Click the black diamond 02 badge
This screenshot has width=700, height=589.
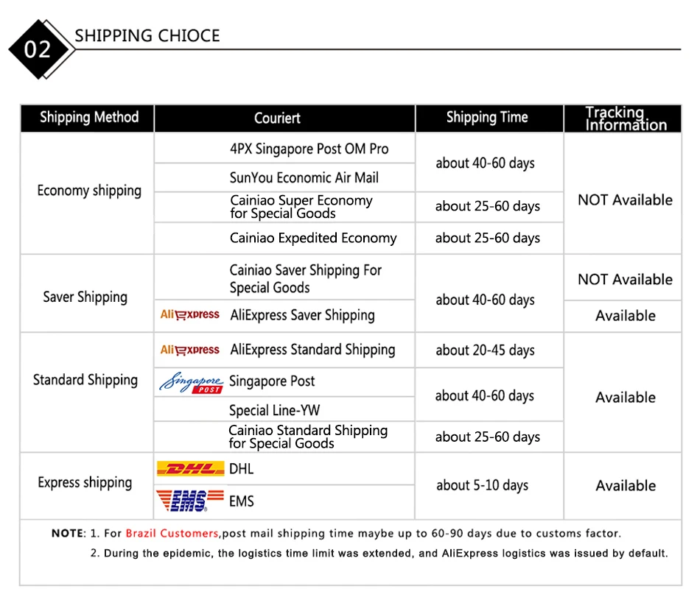click(x=38, y=49)
